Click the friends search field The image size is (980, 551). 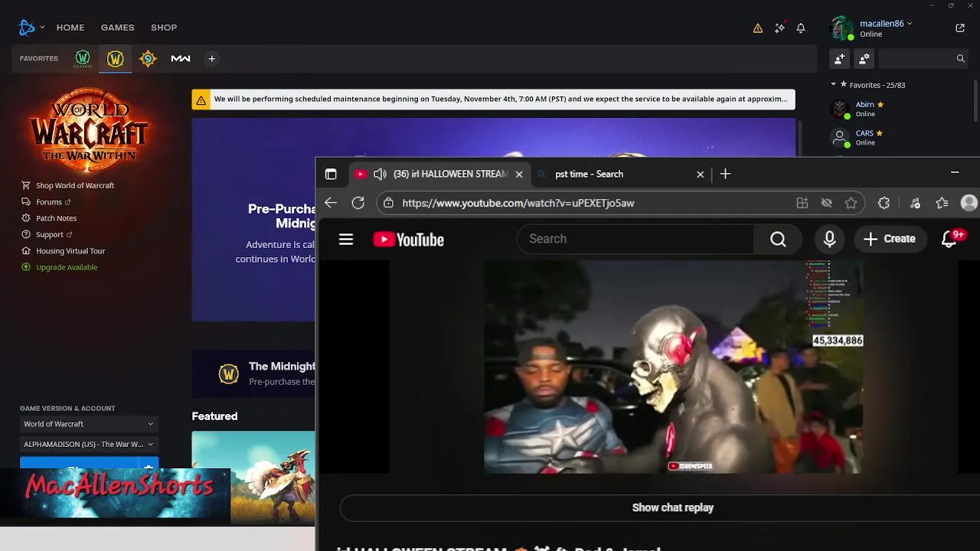[x=922, y=58]
